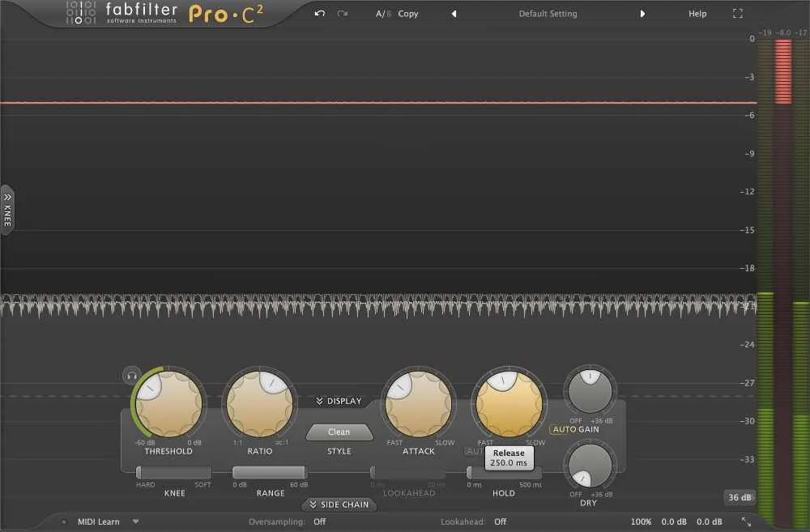This screenshot has width=810, height=532.
Task: Click the 100% mix value
Action: pos(641,521)
